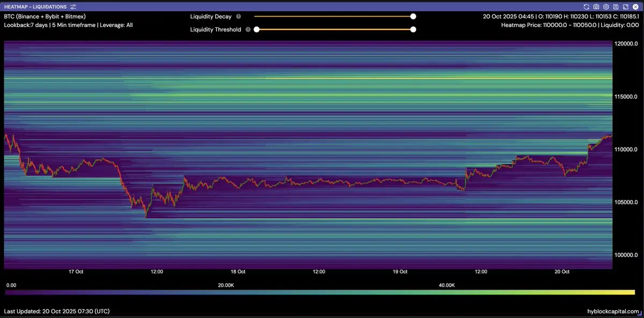Click the refresh data icon

pos(586,6)
